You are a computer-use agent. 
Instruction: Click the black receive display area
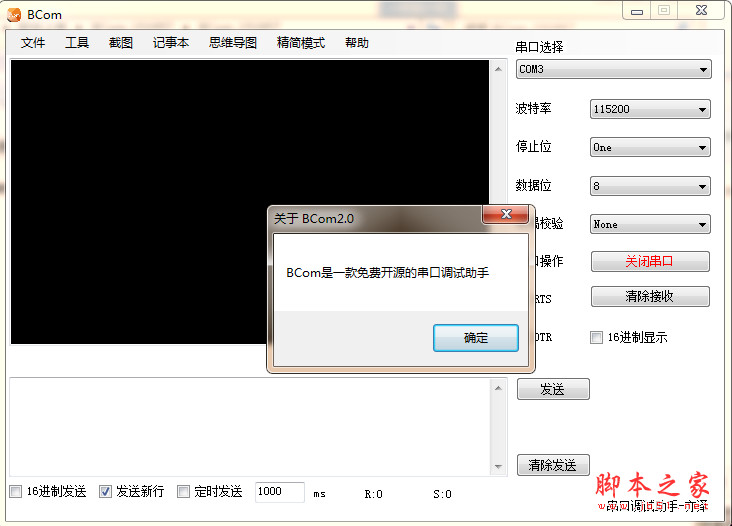(250, 202)
